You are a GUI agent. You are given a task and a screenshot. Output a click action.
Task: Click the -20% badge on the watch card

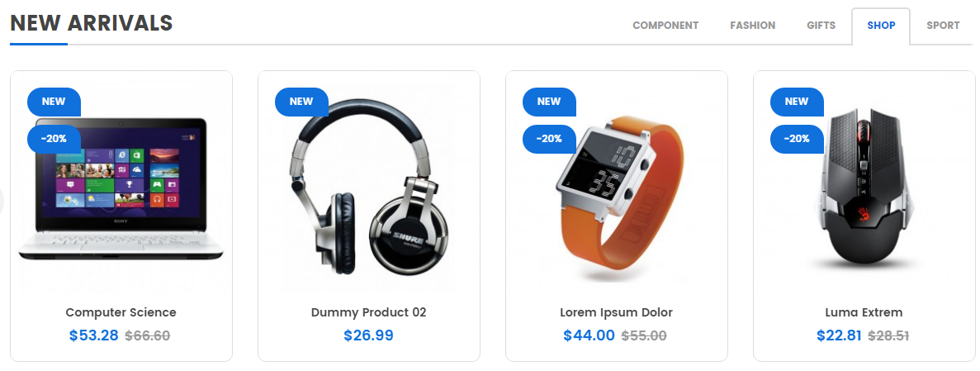pyautogui.click(x=549, y=139)
